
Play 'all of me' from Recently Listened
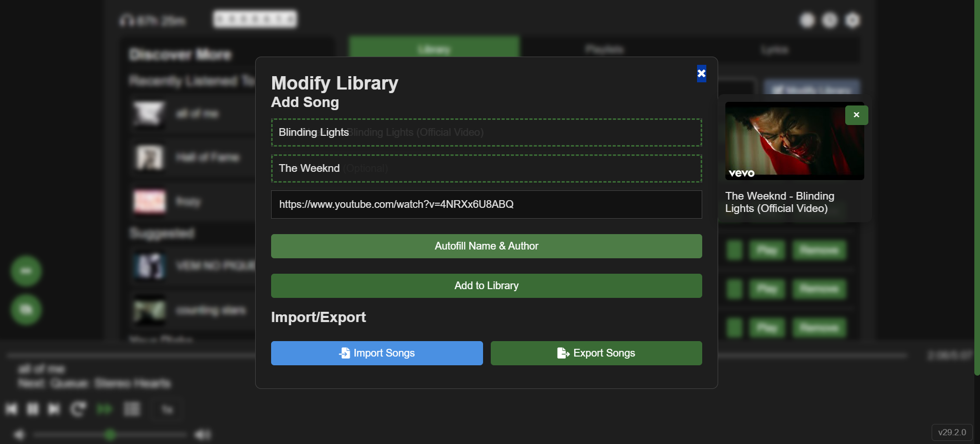(x=193, y=114)
